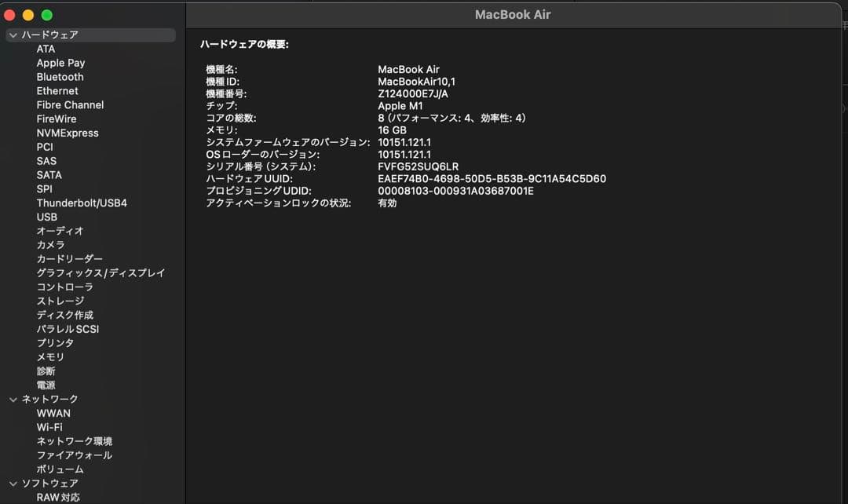Collapse the ハードウェア category

pos(13,35)
